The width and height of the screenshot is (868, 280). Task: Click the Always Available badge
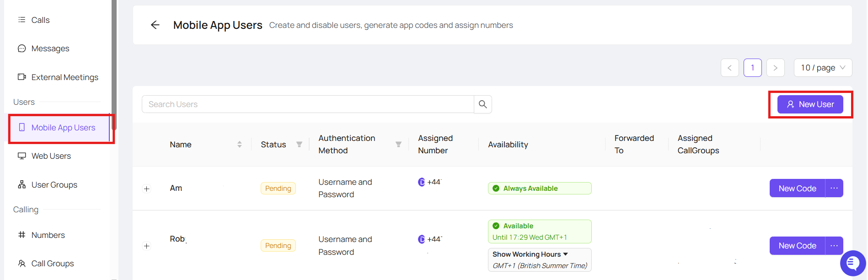(x=540, y=188)
